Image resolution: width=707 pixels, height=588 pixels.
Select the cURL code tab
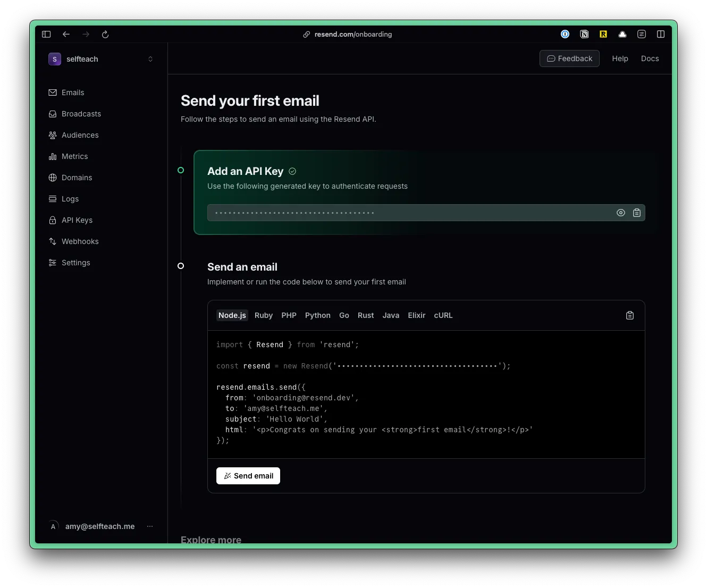click(443, 315)
